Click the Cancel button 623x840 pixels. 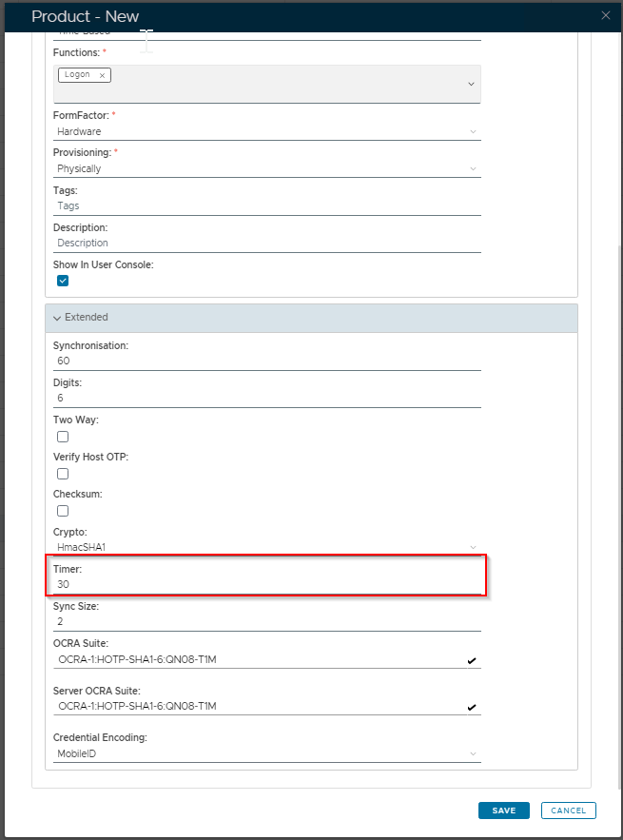(x=568, y=811)
